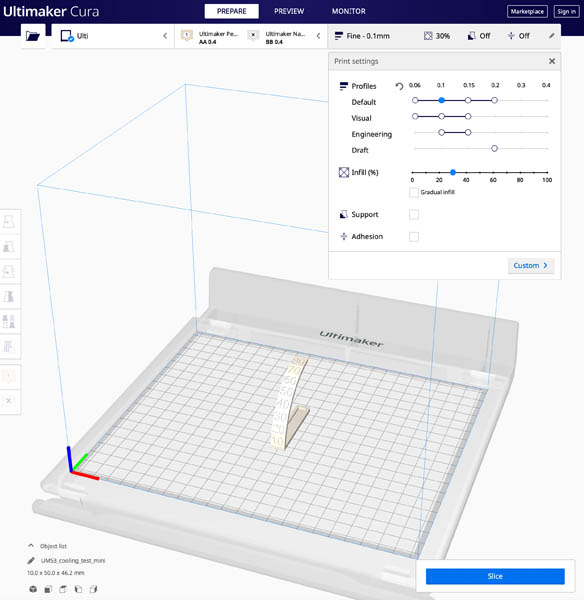This screenshot has height=600, width=584.
Task: Select Default profile at 0.1 layer height
Action: coord(442,100)
